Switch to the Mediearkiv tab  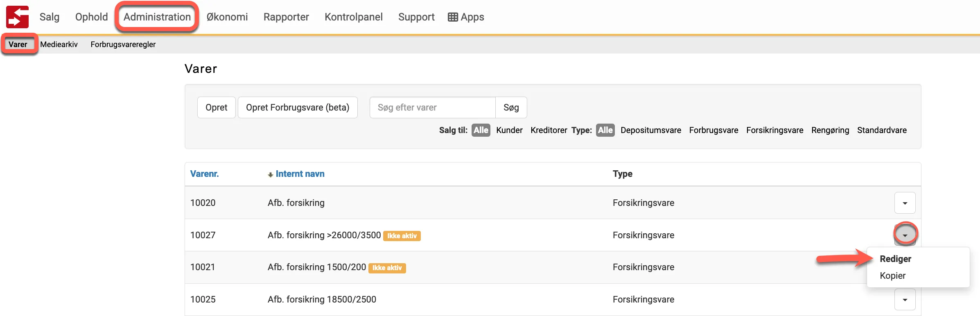pyautogui.click(x=59, y=44)
